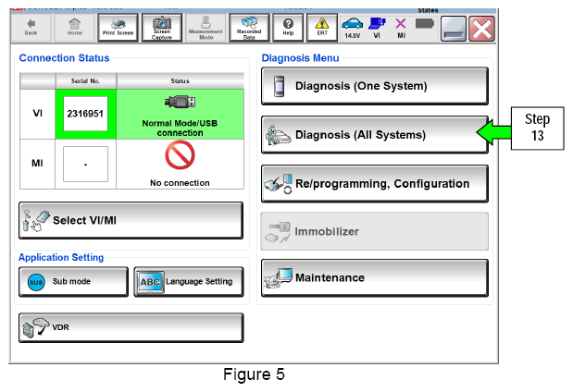Open Diagnosis (One System)
This screenshot has width=573, height=392.
point(375,86)
